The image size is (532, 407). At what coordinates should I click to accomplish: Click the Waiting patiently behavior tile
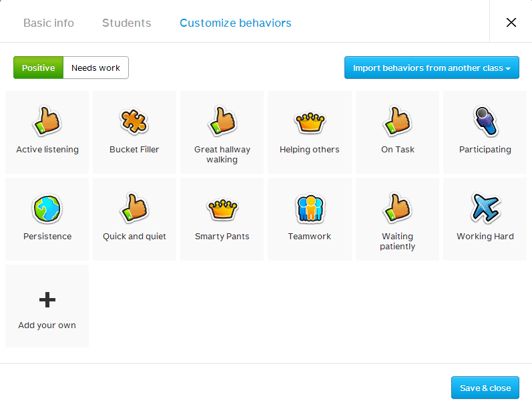click(x=397, y=219)
